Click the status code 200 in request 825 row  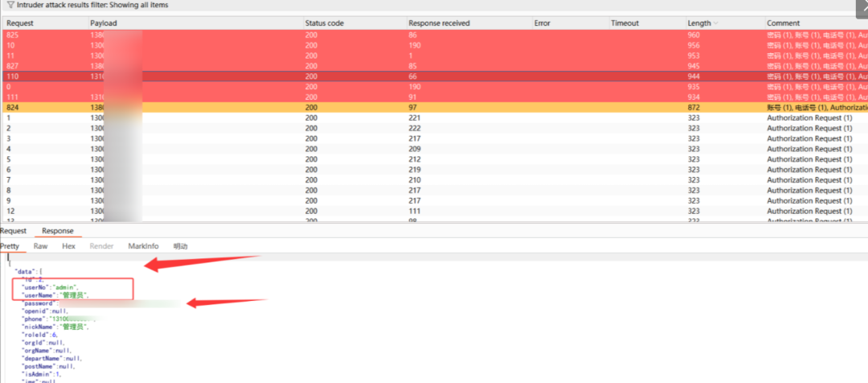[x=311, y=35]
